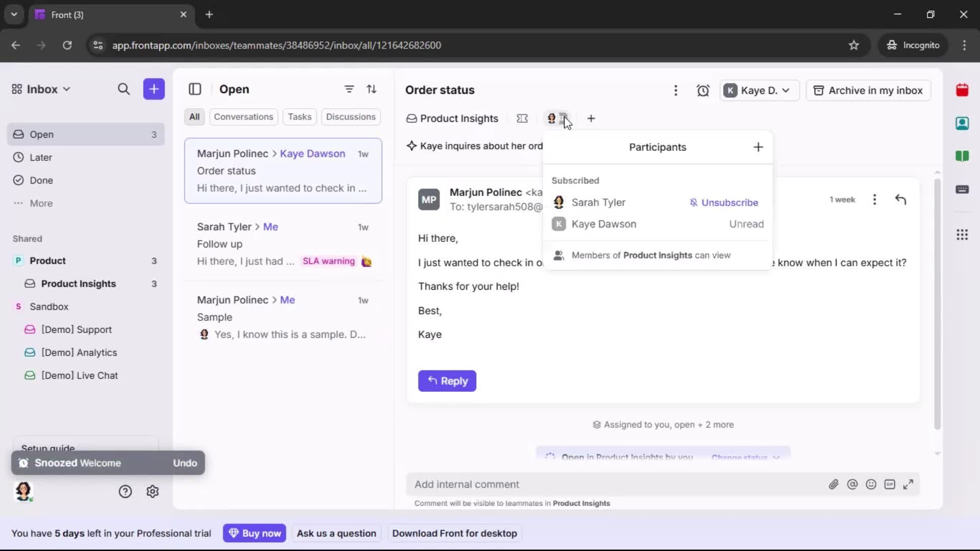
Task: Collapse the conversation list sidebar
Action: tap(195, 89)
